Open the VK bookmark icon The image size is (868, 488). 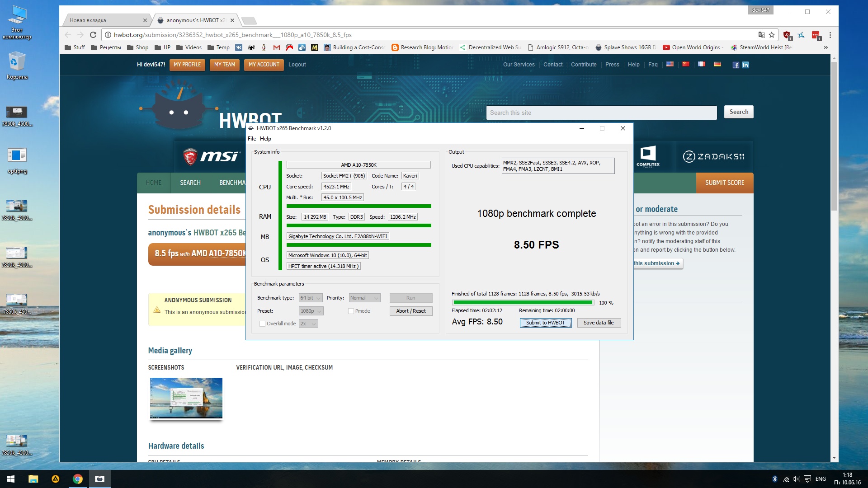[239, 47]
